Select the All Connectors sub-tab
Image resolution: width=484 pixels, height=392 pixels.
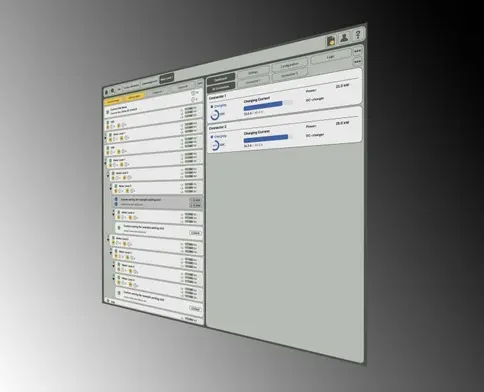[x=221, y=88]
